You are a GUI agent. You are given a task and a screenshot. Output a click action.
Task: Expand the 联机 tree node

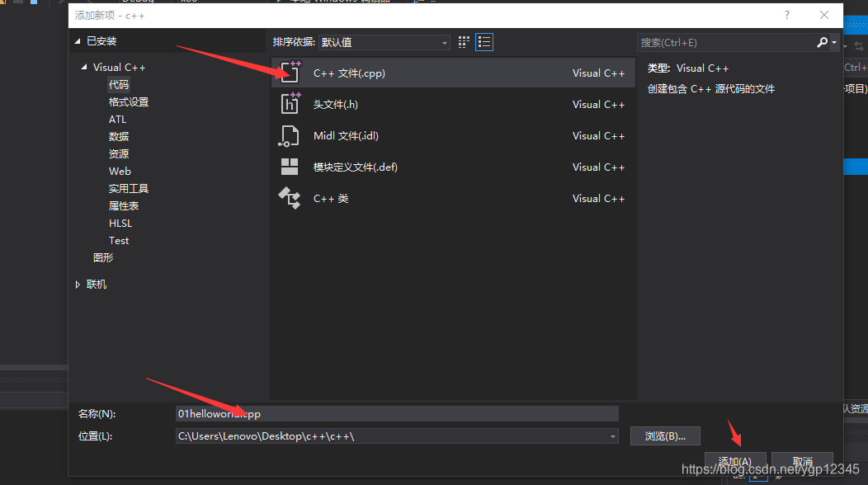pos(78,284)
